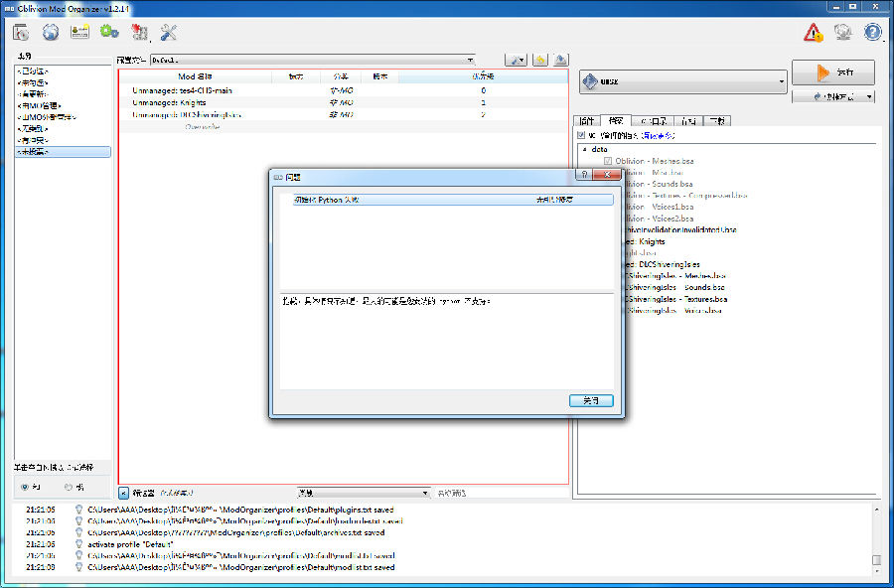Click lightbulb icon beside plugins.txt saved log
Screen dimensions: 894x588
point(78,510)
